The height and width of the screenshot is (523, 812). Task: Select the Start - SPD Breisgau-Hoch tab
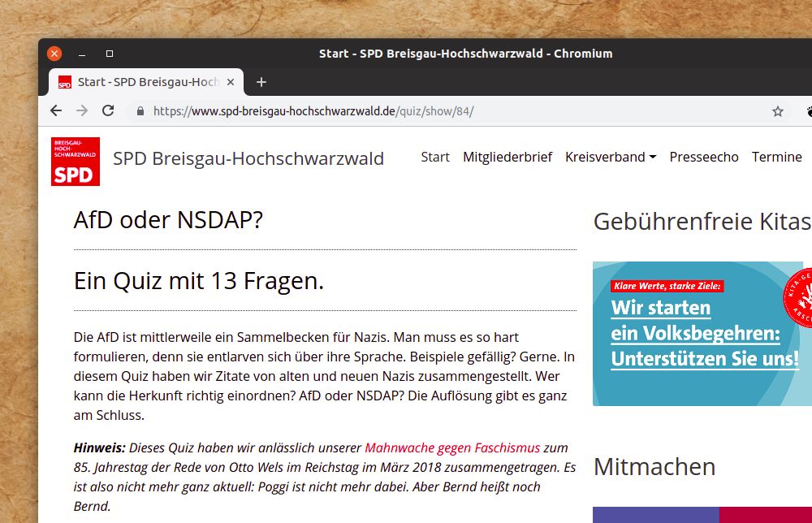tap(146, 82)
